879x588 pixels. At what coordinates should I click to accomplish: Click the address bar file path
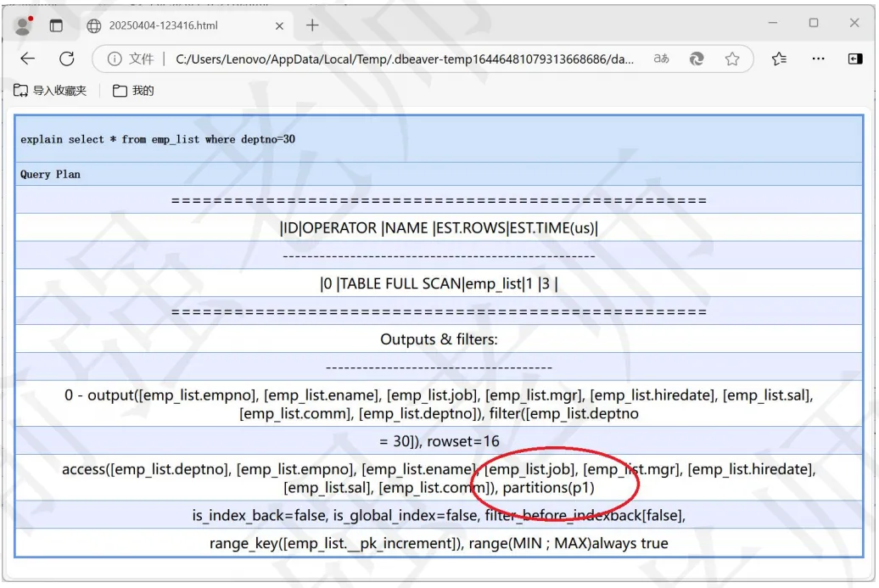(404, 59)
